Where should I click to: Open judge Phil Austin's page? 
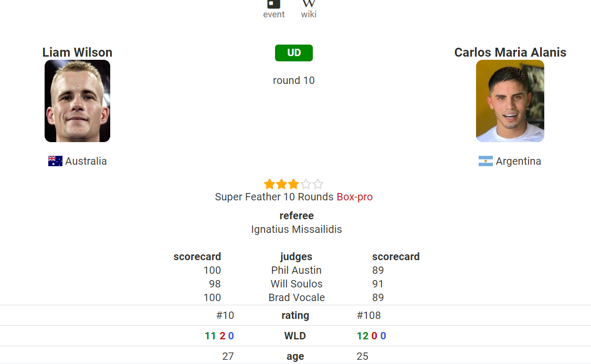click(x=296, y=270)
